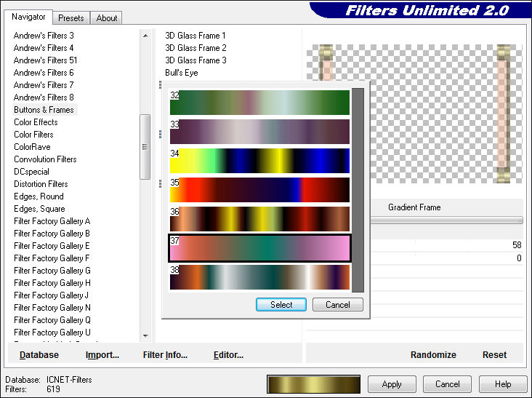
Task: Click the Select button in gradient picker
Action: coord(281,305)
